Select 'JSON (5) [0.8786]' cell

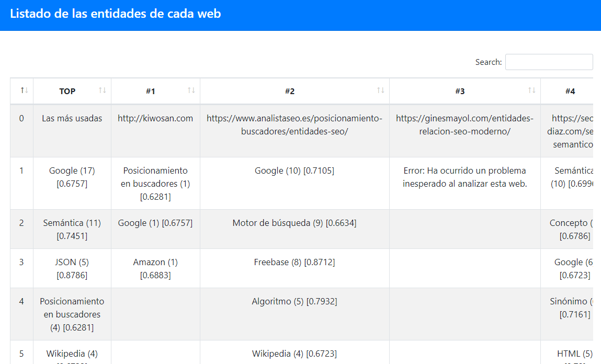pos(72,269)
